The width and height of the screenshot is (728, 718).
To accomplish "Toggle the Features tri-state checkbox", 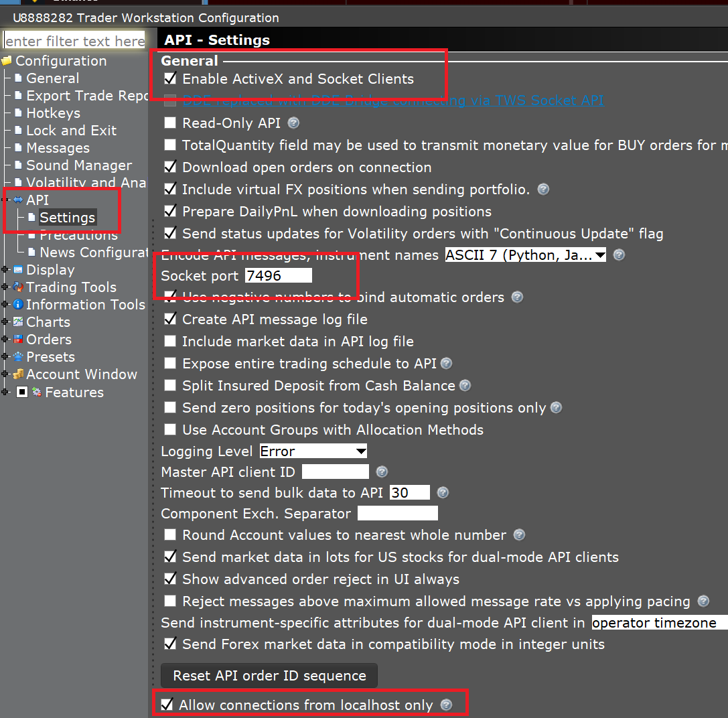I will click(22, 392).
